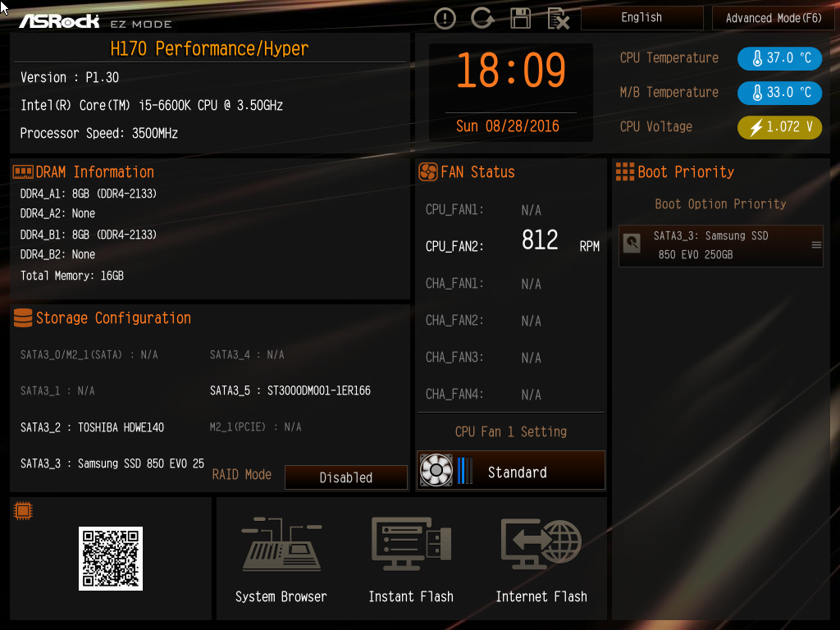Click SATA3_5 ST3000DM001-1ER166 entry
Viewport: 840px width, 630px height.
point(290,390)
